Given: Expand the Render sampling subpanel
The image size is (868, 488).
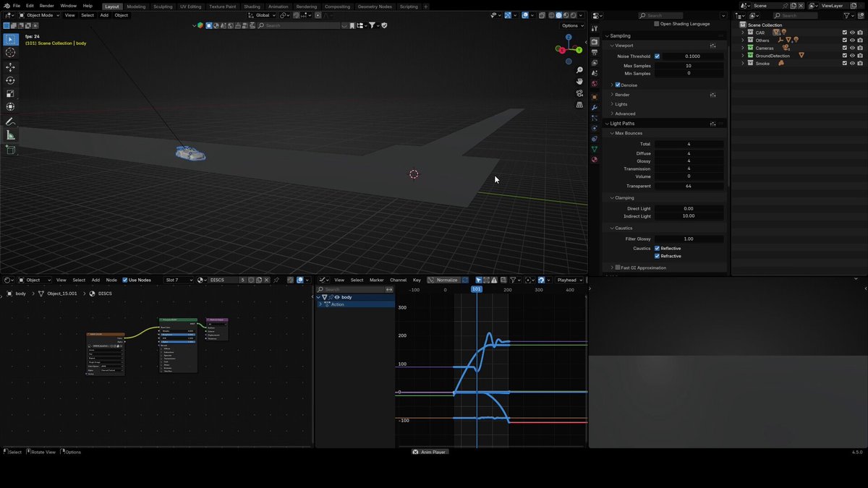Looking at the screenshot, I should tap(612, 95).
